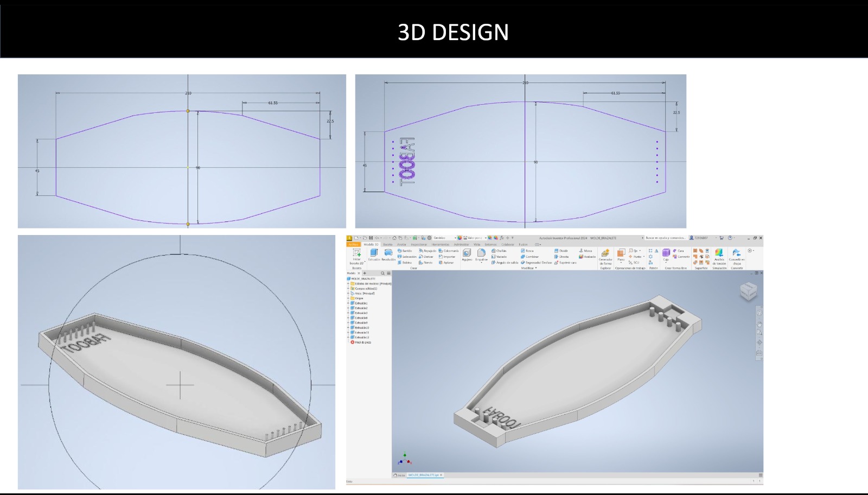Select the Calcomanía decal tool
Viewport: 868px width, 495px height.
[x=449, y=251]
